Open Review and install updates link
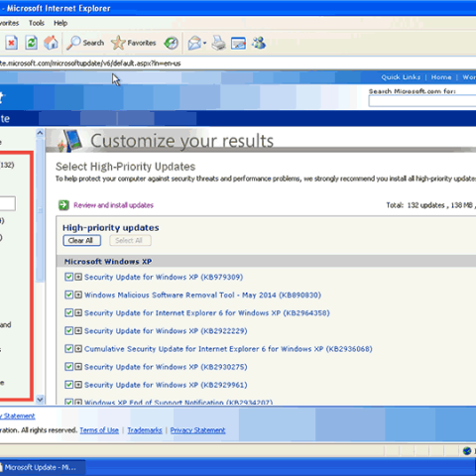The image size is (476, 476). [x=113, y=205]
